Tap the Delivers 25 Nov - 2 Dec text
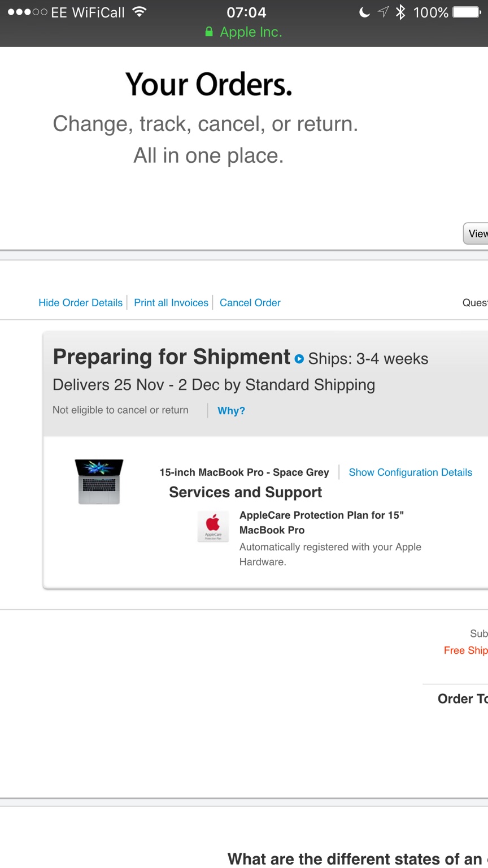Screen dimensions: 488x868 pyautogui.click(x=213, y=385)
